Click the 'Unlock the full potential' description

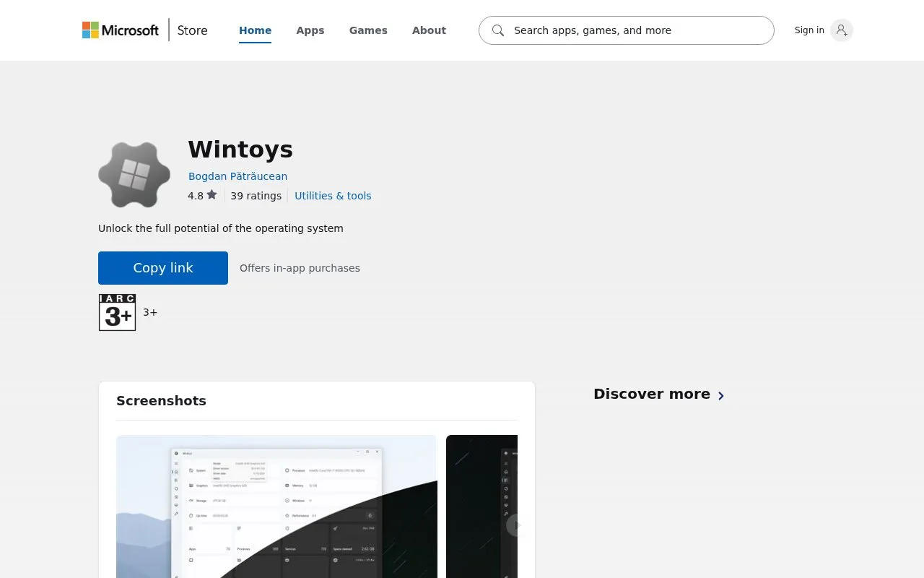tap(221, 228)
